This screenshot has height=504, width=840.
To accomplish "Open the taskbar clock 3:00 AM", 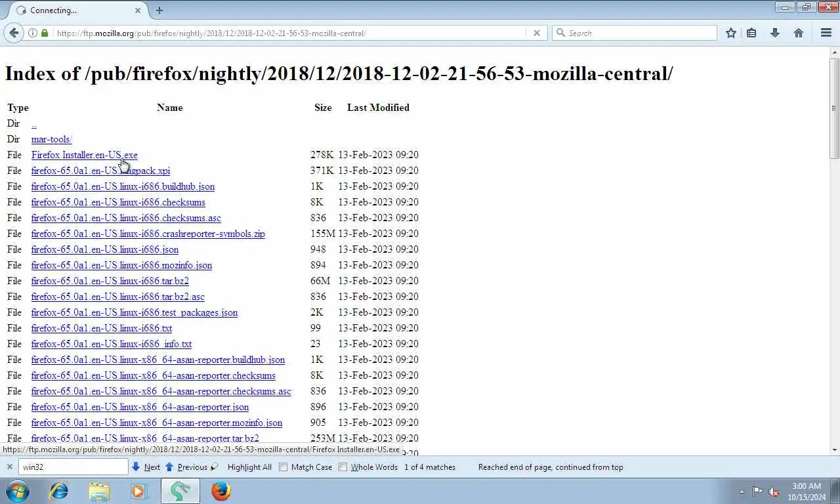I will coord(807,492).
